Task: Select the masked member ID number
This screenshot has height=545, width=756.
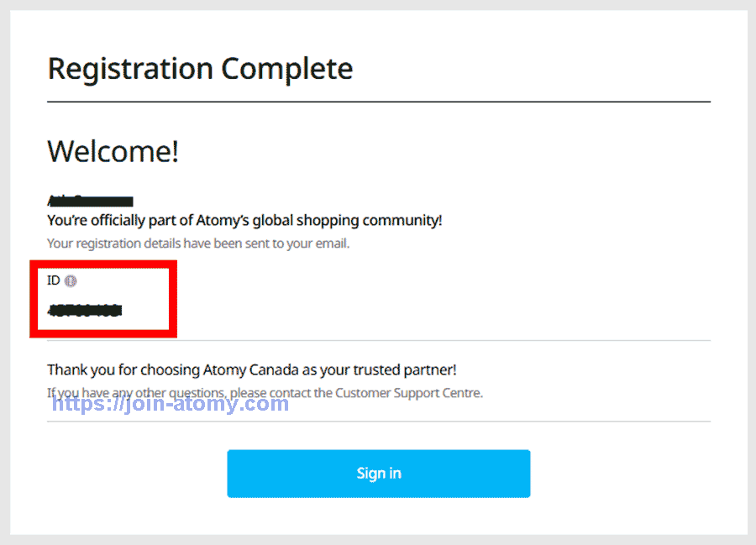Action: [x=84, y=310]
